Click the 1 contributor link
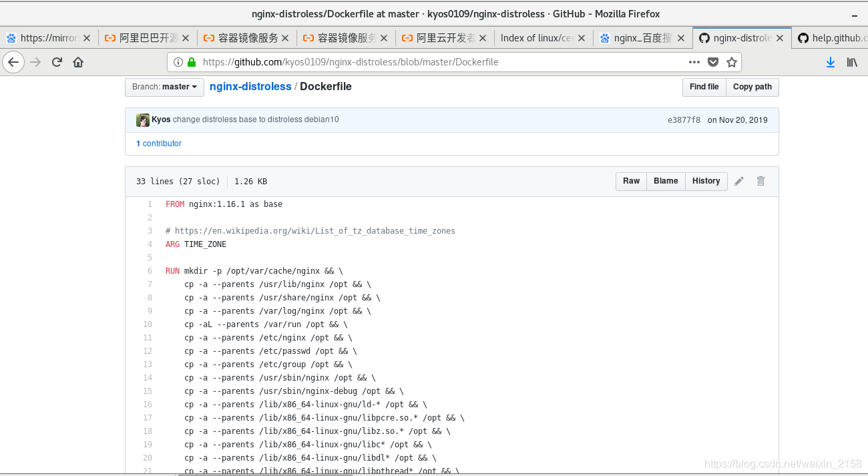868x476 pixels. click(x=159, y=144)
